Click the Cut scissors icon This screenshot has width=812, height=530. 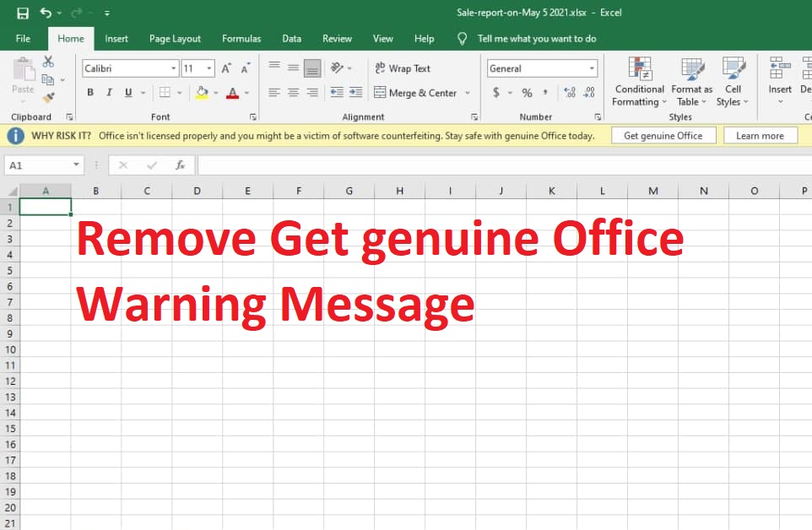pos(48,62)
